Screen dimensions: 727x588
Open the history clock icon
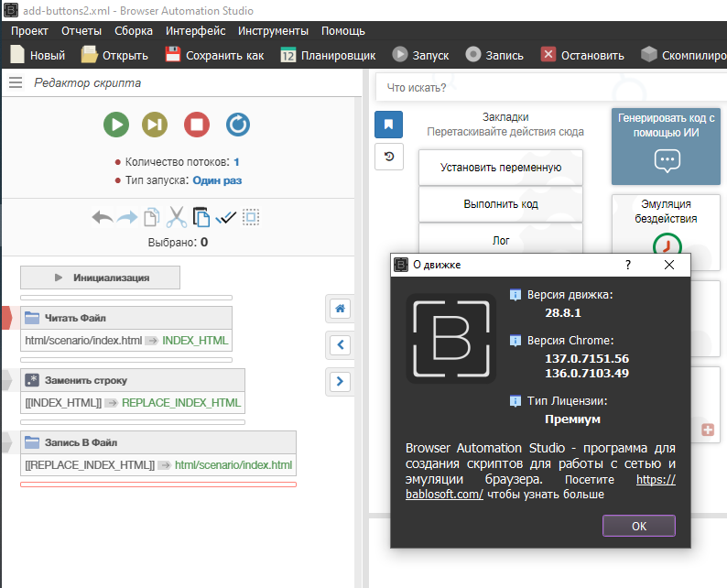coord(388,157)
